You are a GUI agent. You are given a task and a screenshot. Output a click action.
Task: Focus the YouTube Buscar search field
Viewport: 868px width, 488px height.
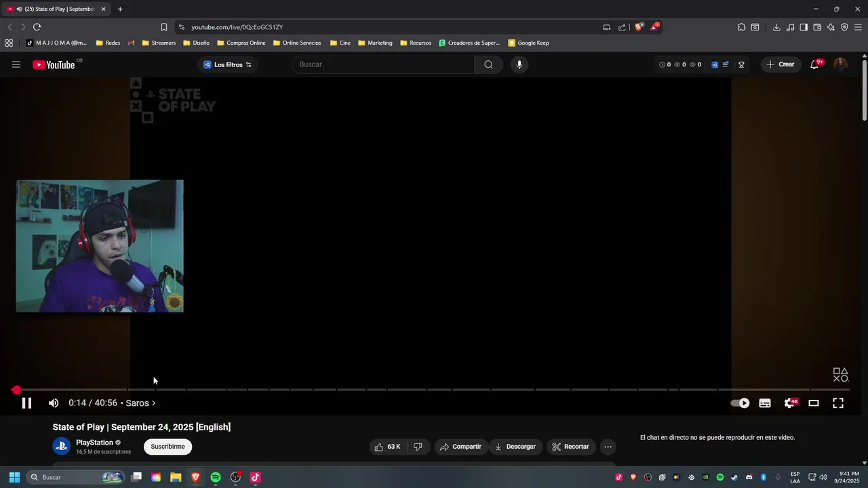(x=383, y=64)
